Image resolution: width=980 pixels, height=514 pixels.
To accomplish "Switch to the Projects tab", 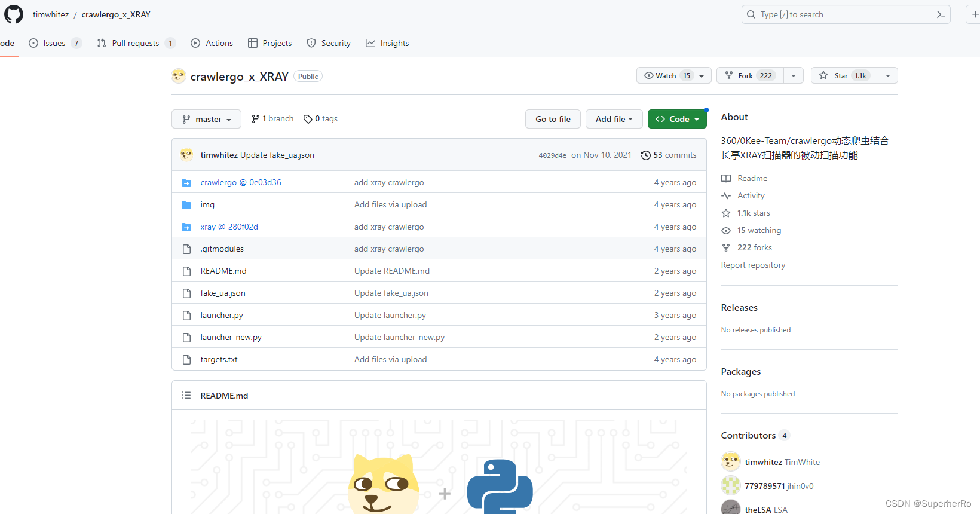I will [270, 43].
